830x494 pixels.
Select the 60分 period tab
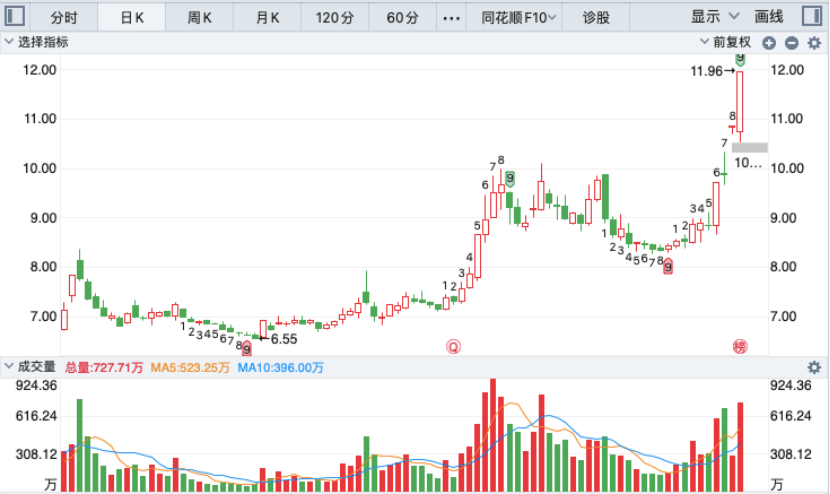402,17
